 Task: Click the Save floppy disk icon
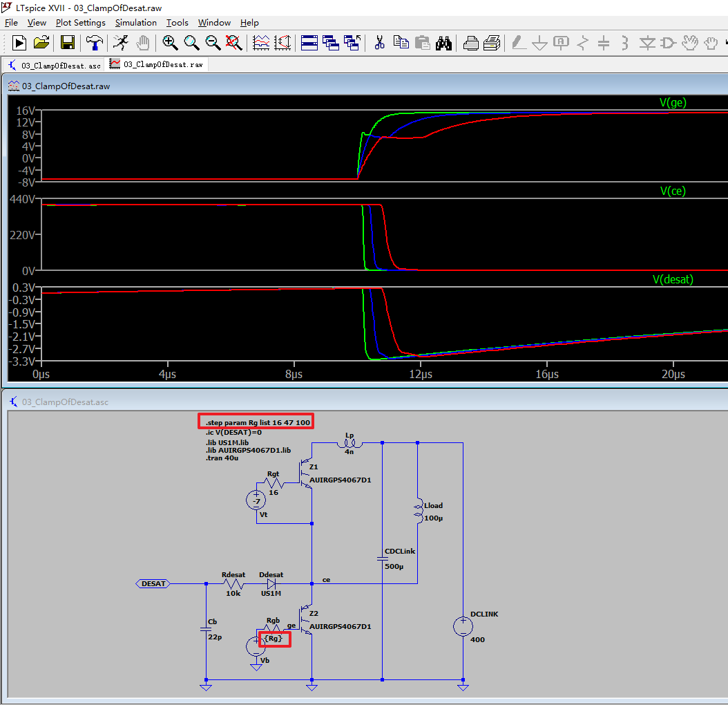coord(67,43)
